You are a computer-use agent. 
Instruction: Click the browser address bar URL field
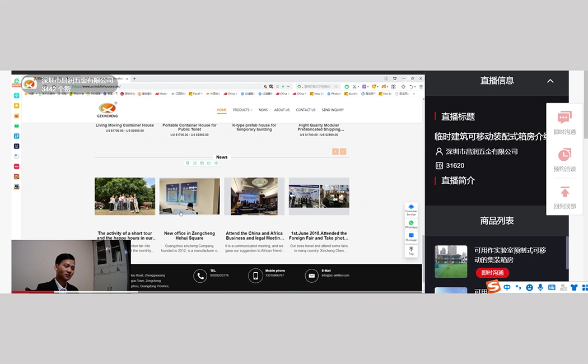click(x=165, y=86)
